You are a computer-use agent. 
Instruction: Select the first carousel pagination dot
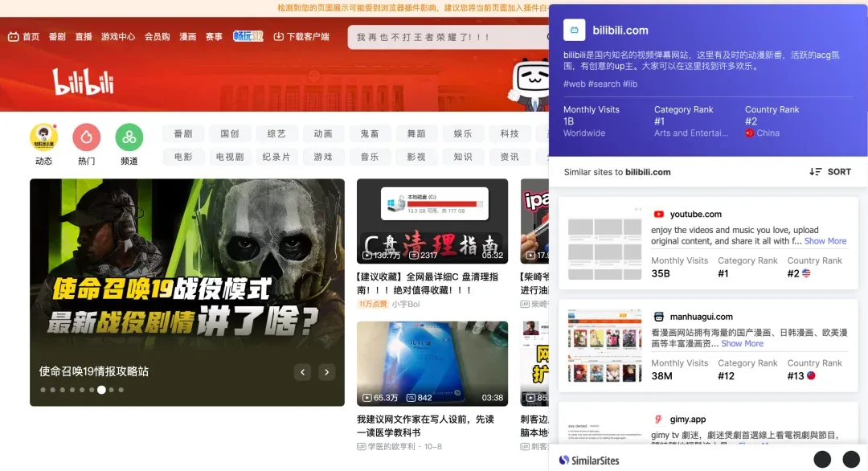click(x=43, y=390)
